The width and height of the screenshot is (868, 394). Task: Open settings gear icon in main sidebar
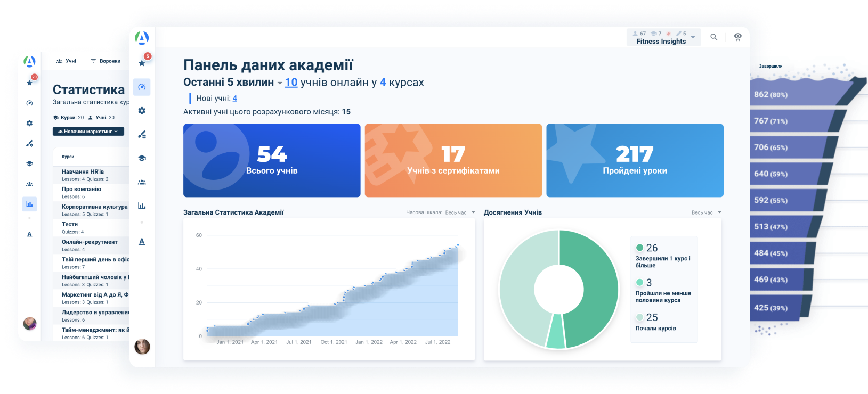coord(142,111)
